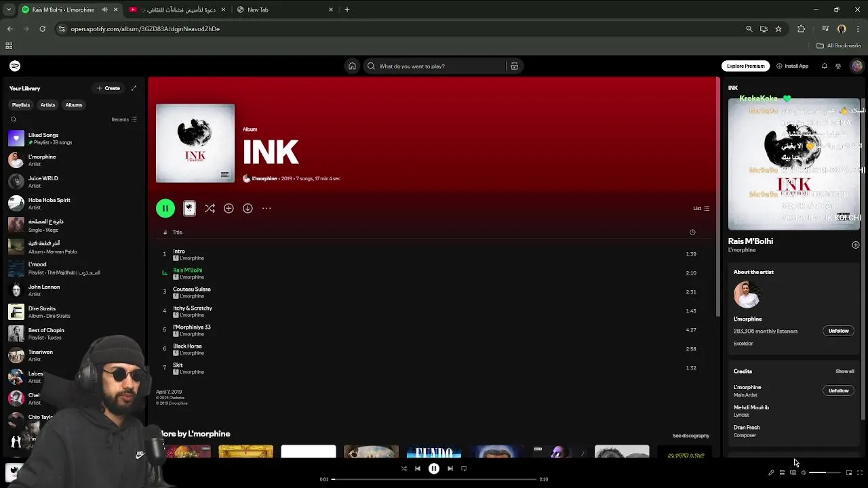Open Juice WRLD in library
Screen dimensions: 868x488
pos(73,182)
